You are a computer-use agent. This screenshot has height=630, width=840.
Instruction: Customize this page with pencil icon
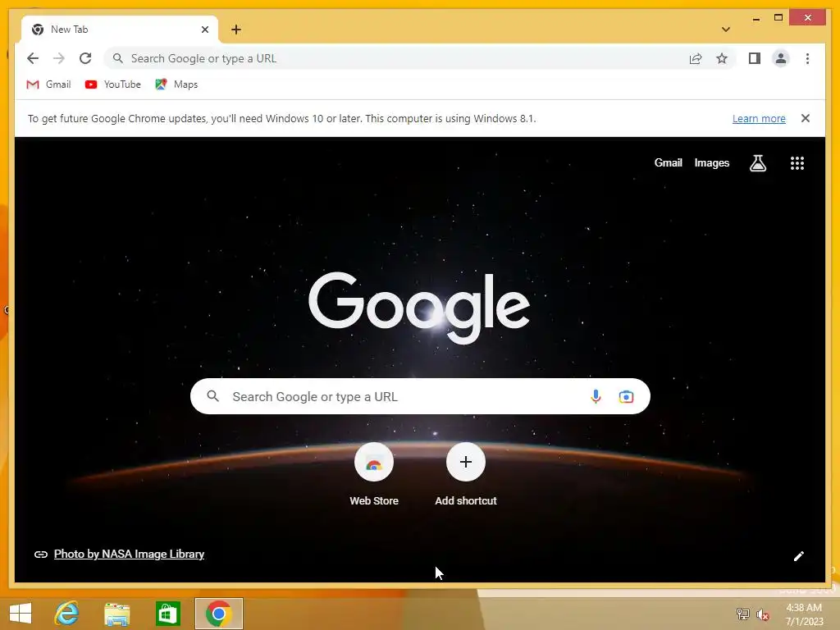coord(799,556)
